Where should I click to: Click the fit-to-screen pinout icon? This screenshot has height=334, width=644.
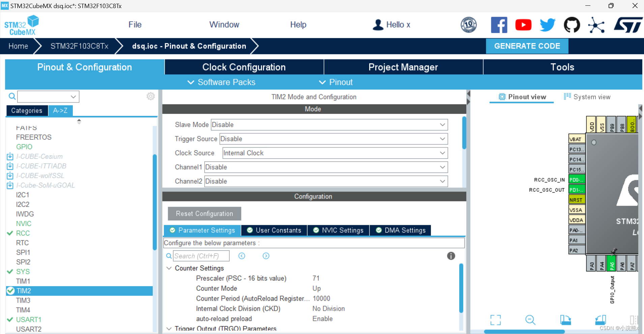(x=496, y=320)
